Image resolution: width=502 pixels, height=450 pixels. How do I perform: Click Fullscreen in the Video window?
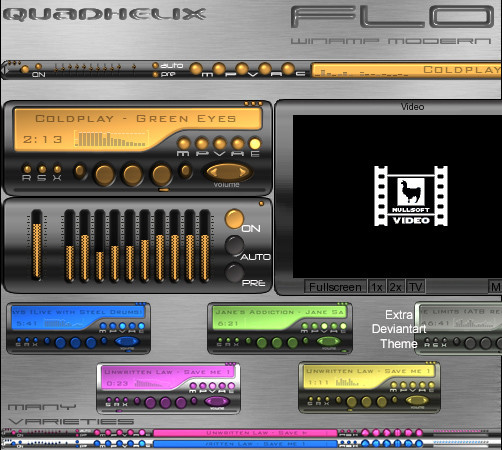[x=335, y=287]
